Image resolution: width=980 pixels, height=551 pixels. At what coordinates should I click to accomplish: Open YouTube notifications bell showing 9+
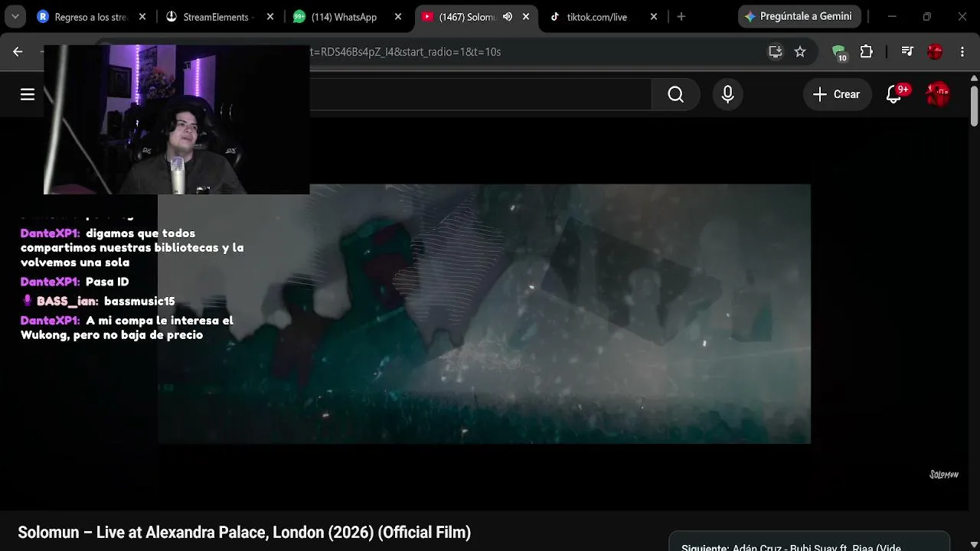(x=893, y=94)
